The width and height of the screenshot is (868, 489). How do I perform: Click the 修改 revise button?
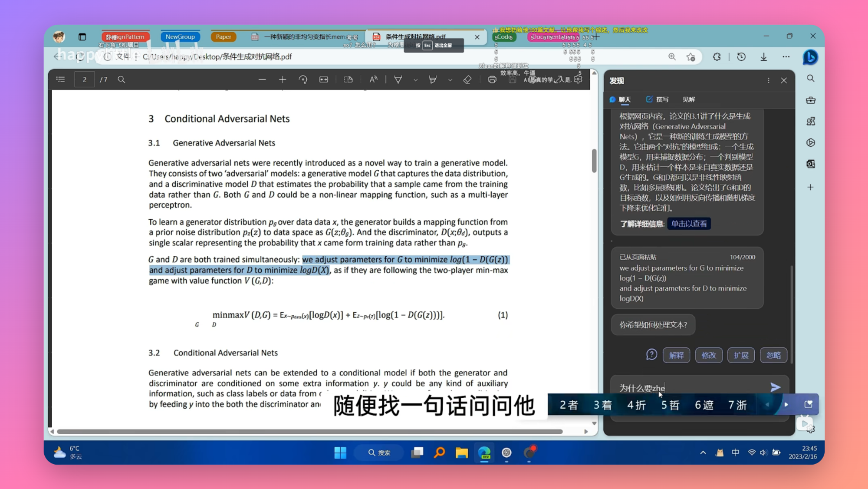tap(709, 355)
